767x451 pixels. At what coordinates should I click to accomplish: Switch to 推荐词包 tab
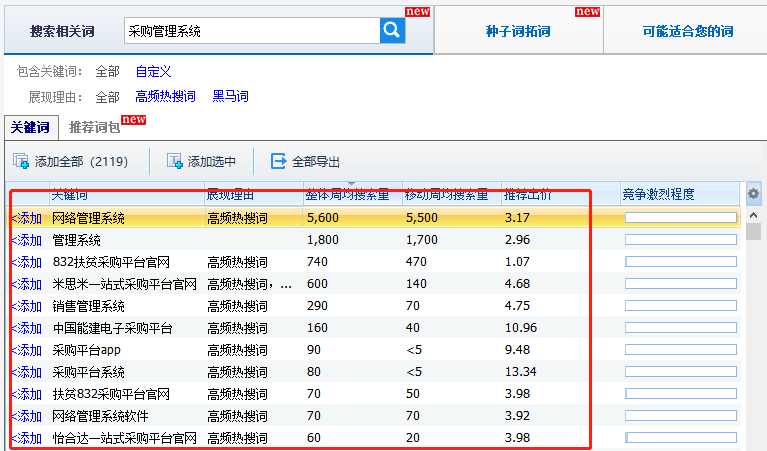[x=94, y=128]
